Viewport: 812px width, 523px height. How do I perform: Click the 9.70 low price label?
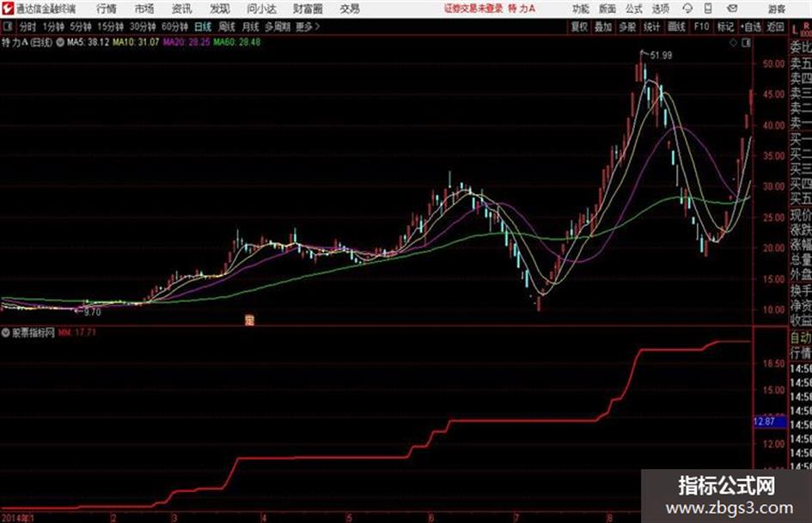click(x=93, y=313)
